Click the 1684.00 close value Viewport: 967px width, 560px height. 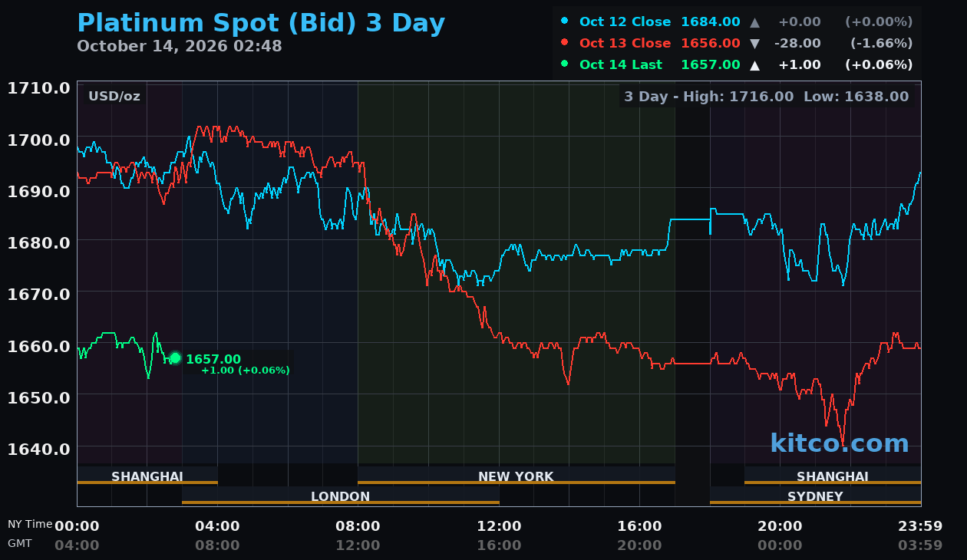[x=711, y=21]
